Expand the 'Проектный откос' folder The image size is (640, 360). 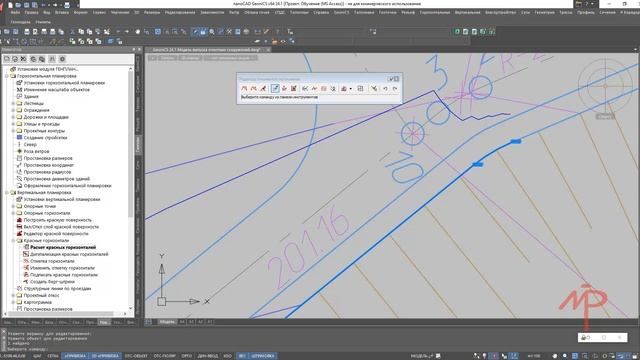pyautogui.click(x=13, y=296)
